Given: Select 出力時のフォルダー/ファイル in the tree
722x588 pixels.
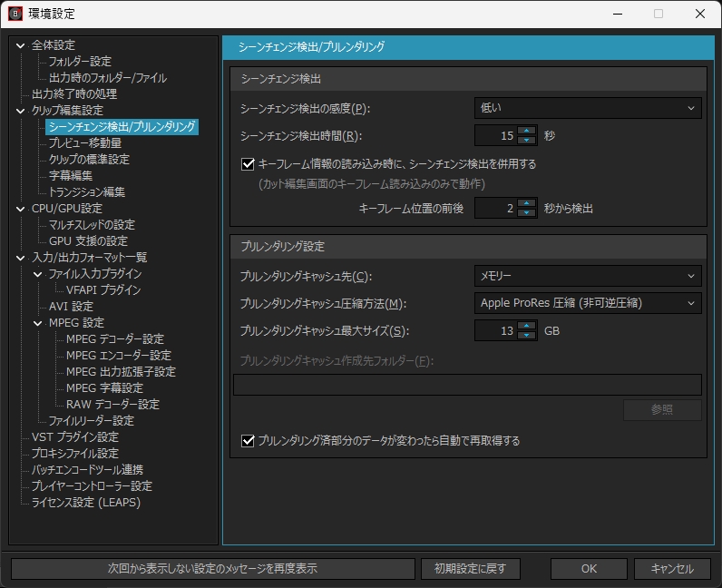Looking at the screenshot, I should pos(108,78).
